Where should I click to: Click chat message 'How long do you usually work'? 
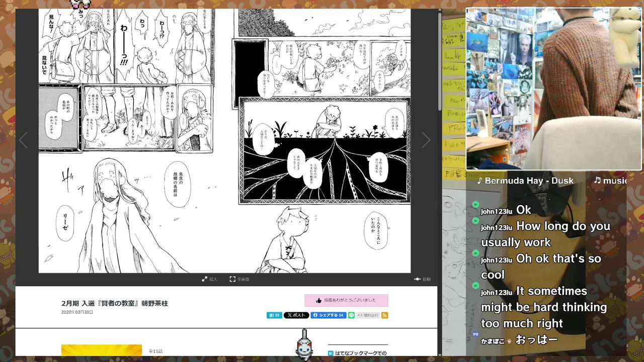(545, 234)
